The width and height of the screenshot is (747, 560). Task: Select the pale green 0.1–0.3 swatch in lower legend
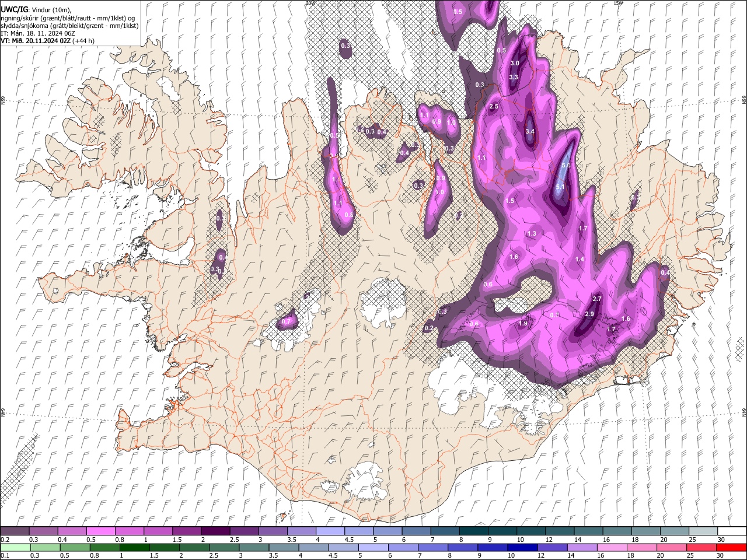point(15,547)
